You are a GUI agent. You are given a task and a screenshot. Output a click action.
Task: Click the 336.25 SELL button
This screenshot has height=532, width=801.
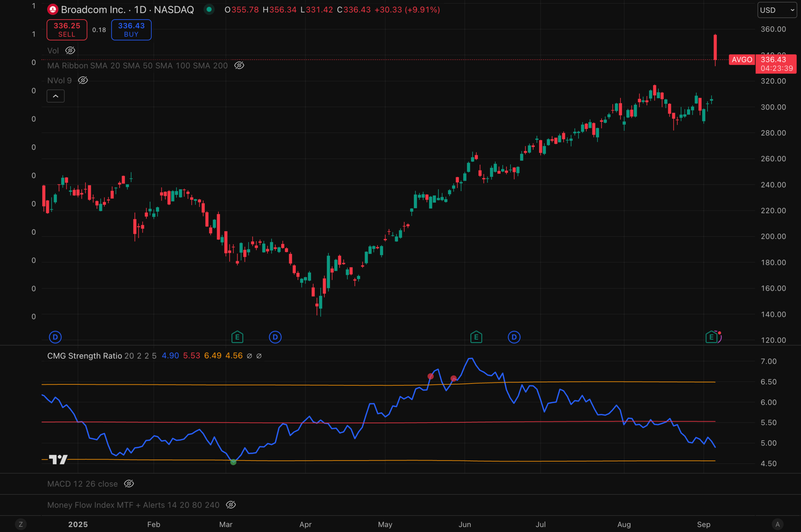(67, 30)
